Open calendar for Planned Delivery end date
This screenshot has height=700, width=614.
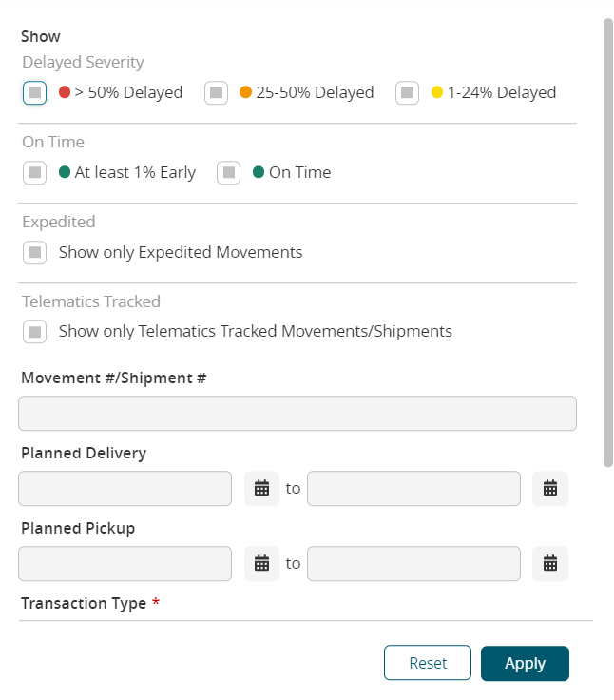click(x=549, y=488)
